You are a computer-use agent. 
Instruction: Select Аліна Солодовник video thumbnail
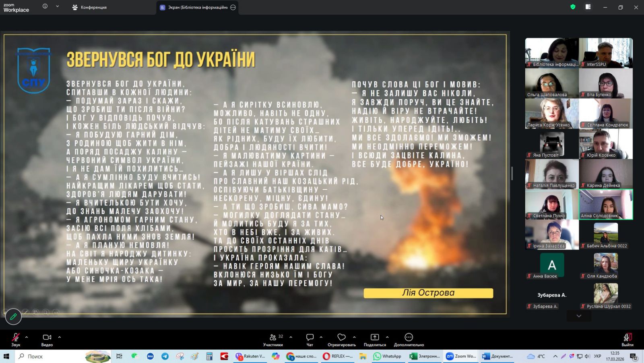606,204
